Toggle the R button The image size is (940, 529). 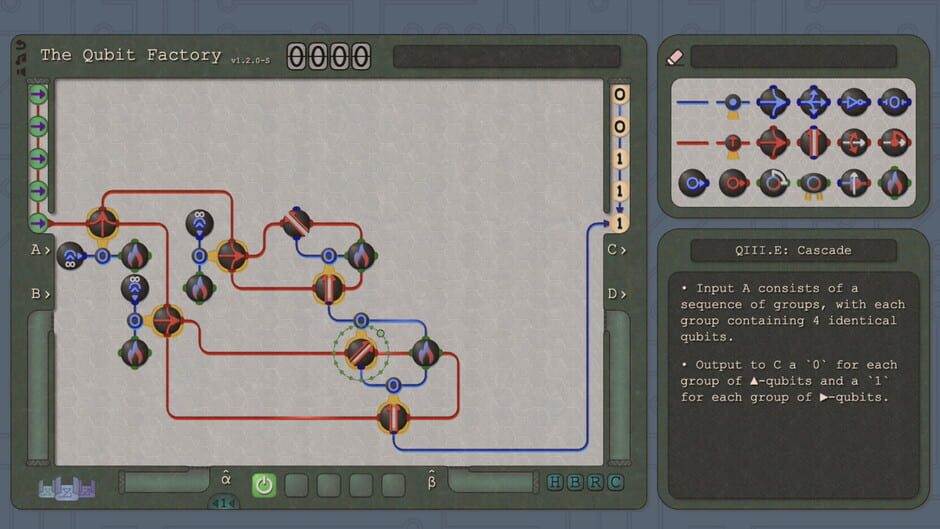pyautogui.click(x=595, y=482)
